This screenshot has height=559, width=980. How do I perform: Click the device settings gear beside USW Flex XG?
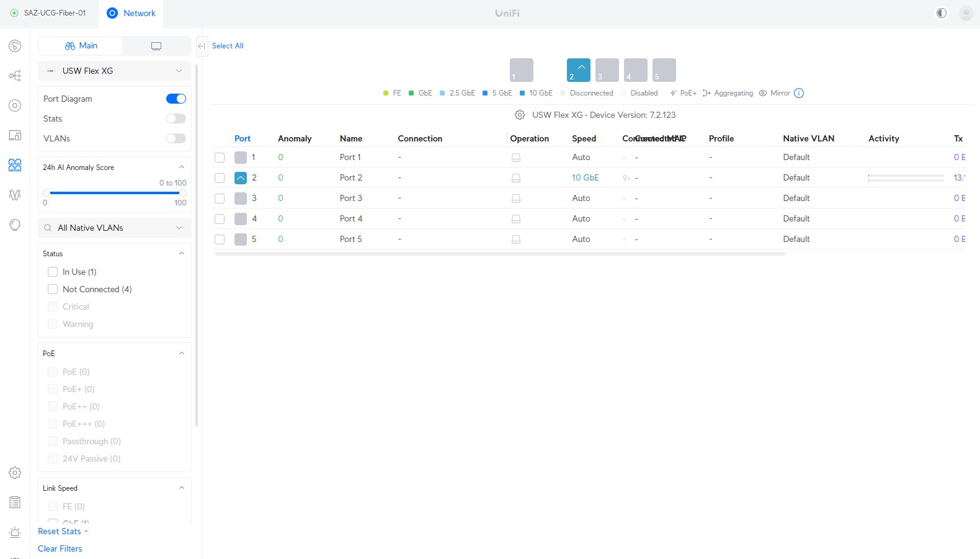(x=520, y=115)
